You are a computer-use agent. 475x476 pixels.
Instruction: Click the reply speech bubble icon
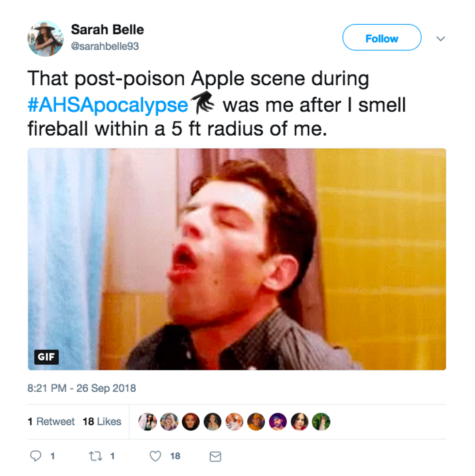coord(36,456)
